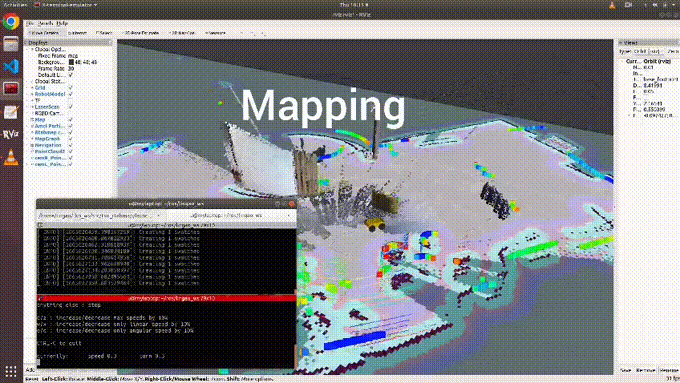This screenshot has height=383, width=680.
Task: Select the Current View Orbit (rviz) row
Action: pos(651,62)
